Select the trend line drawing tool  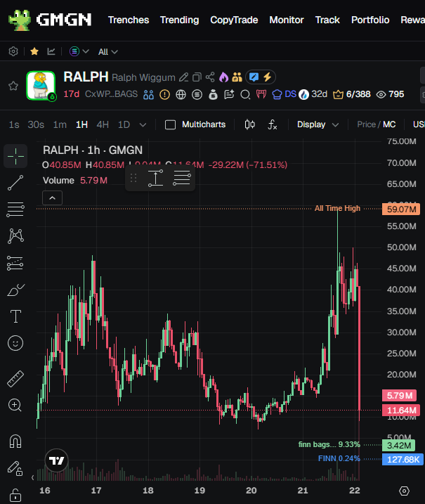[x=15, y=183]
